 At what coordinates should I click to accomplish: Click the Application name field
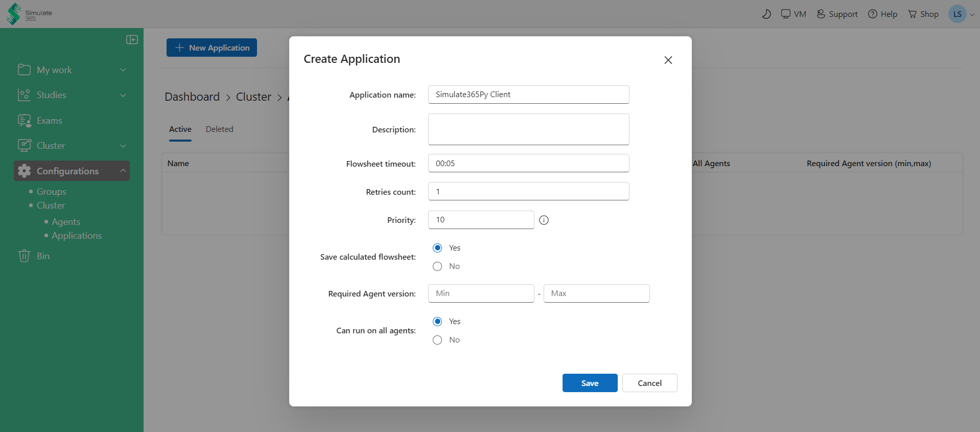(528, 95)
